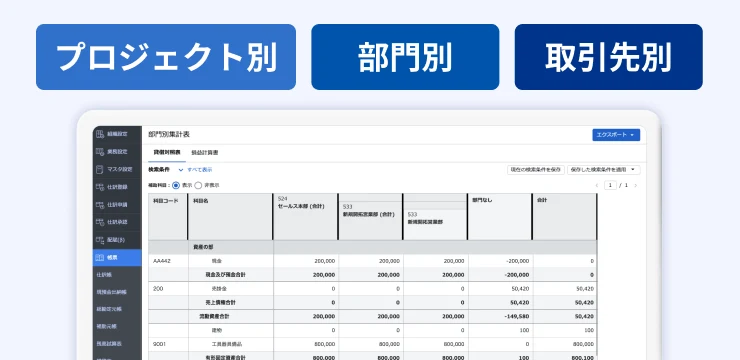This screenshot has height=360, width=740.
Task: Click 現在の検索条件を保存 button
Action: click(x=536, y=170)
